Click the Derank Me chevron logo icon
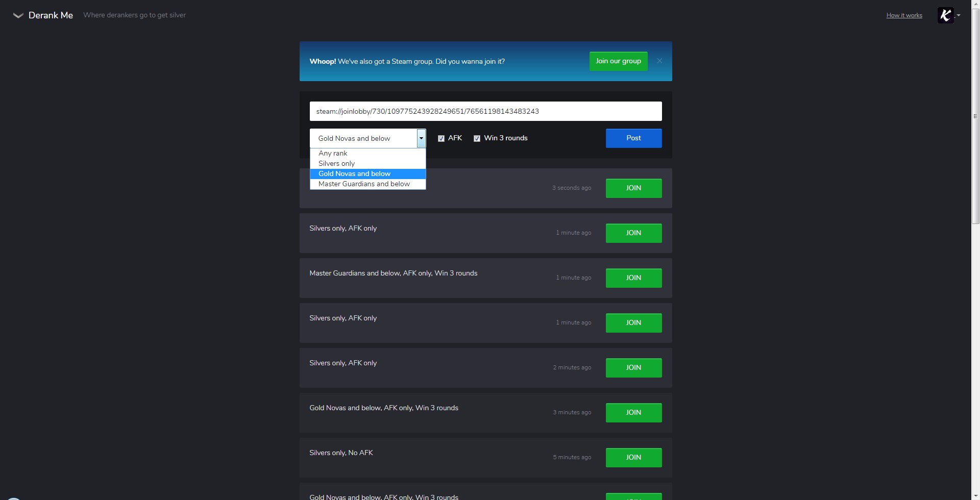 18,15
